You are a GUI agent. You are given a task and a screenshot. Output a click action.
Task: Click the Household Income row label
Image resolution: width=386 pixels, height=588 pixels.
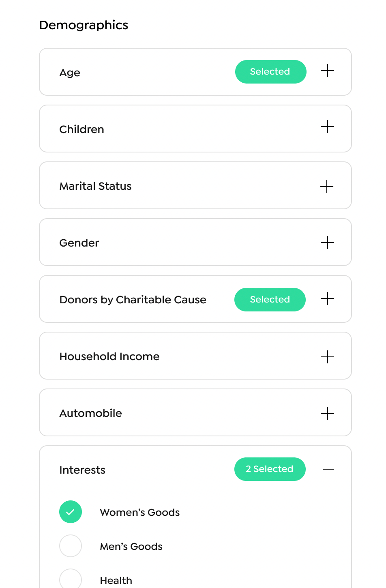pyautogui.click(x=109, y=356)
